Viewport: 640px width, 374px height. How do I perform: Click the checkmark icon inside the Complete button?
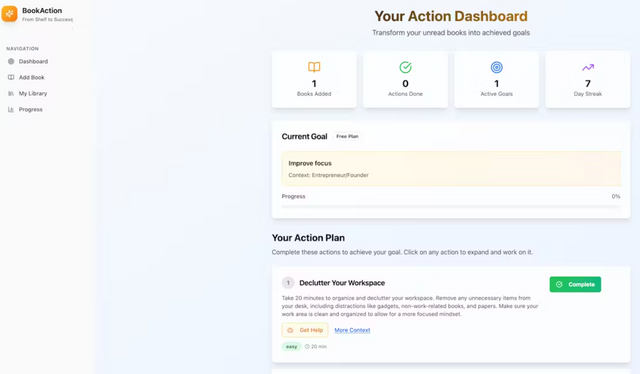click(559, 284)
